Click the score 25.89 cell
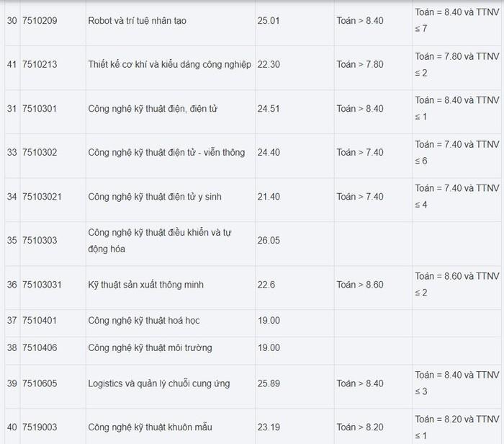The width and height of the screenshot is (504, 444). tap(269, 383)
